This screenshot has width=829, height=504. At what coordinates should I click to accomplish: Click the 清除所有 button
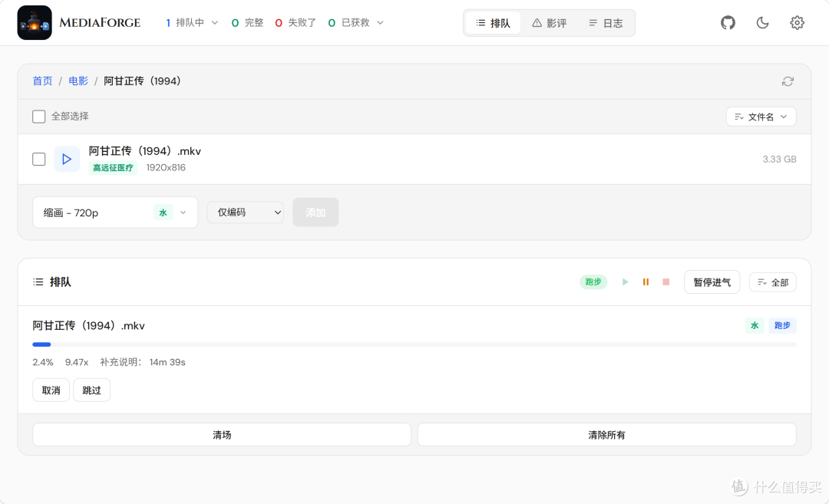607,435
